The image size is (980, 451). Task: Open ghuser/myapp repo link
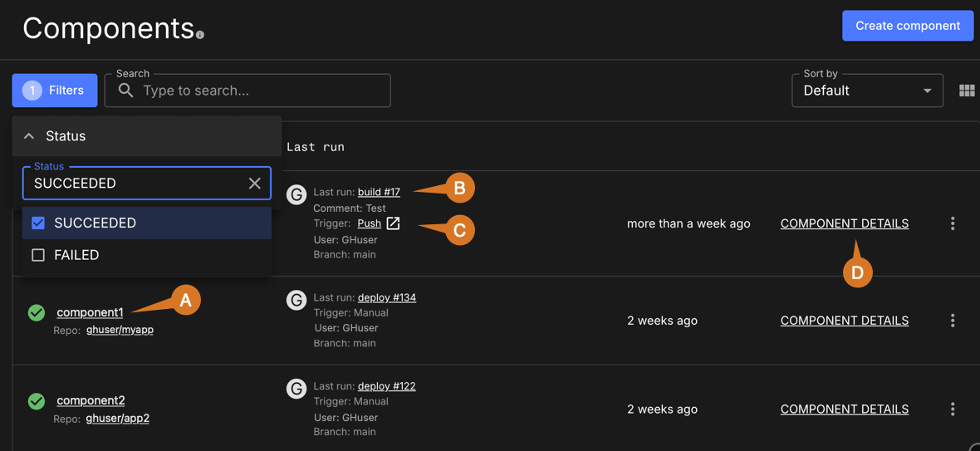pyautogui.click(x=120, y=330)
